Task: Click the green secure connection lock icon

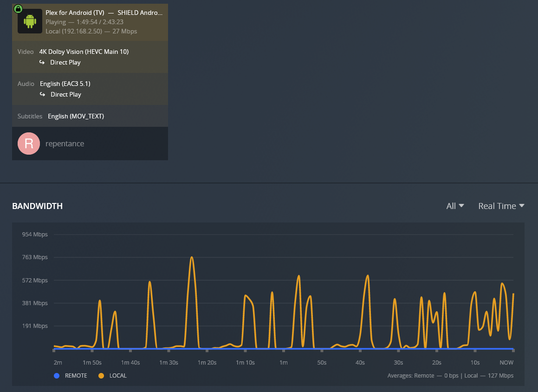Action: (18, 8)
